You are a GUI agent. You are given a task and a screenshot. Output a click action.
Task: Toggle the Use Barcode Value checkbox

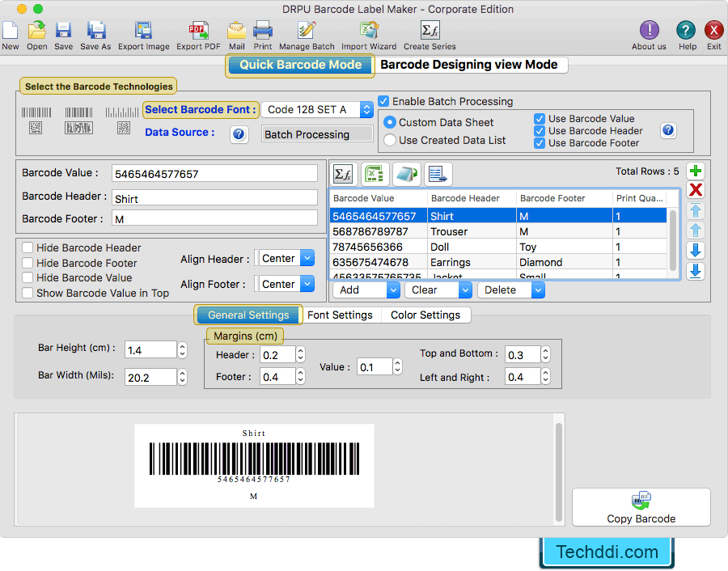(x=539, y=119)
